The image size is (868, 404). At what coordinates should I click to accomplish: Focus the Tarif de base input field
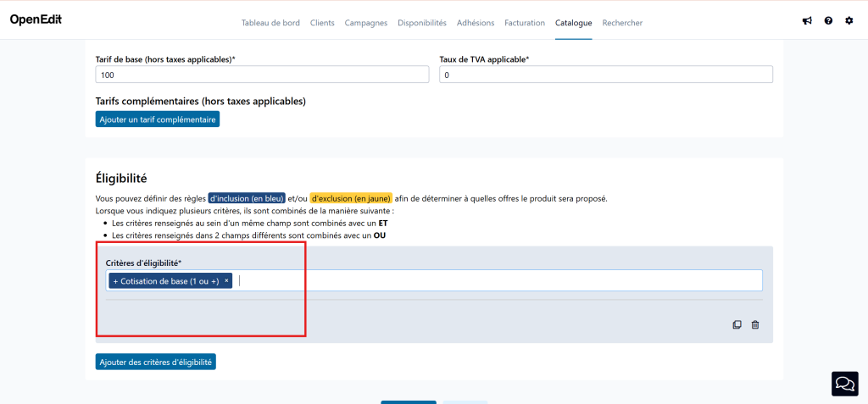pyautogui.click(x=262, y=75)
